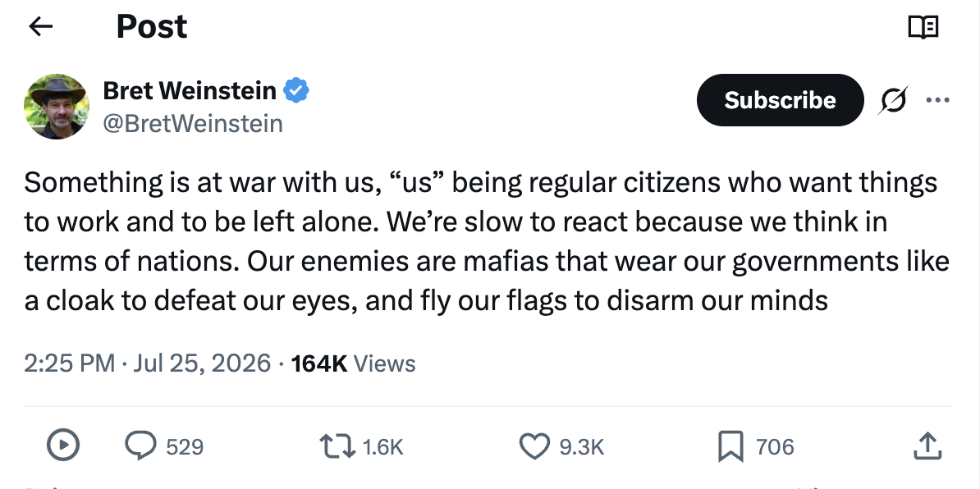This screenshot has height=489, width=980.
Task: Click the blue verified badge
Action: coord(296,91)
